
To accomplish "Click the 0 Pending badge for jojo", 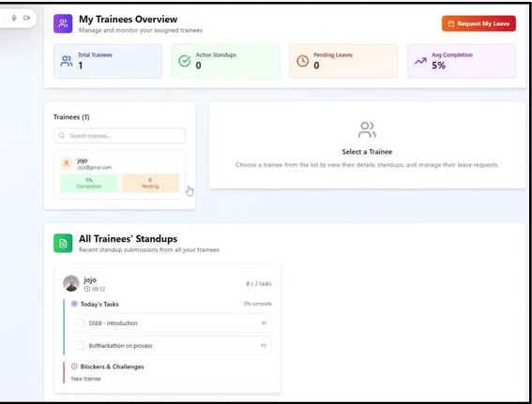I will 150,184.
